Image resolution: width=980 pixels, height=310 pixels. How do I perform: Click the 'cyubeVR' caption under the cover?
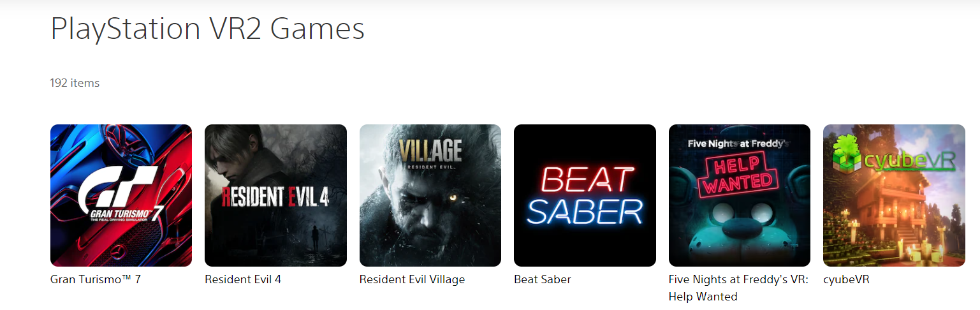846,279
